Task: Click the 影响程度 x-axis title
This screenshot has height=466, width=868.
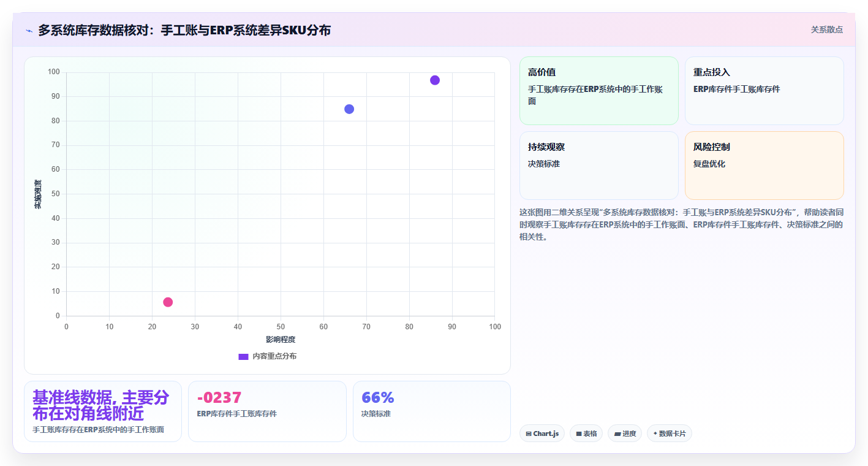Action: (x=281, y=340)
